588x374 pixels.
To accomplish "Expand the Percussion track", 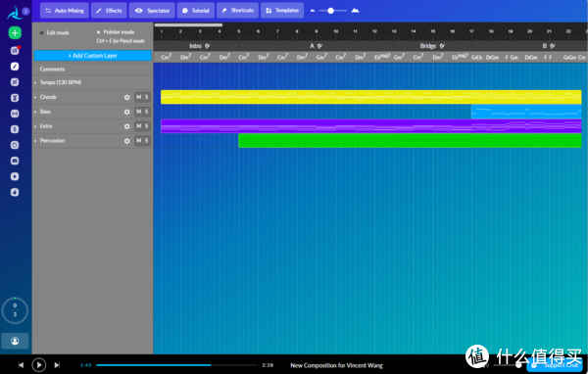I will tap(35, 141).
